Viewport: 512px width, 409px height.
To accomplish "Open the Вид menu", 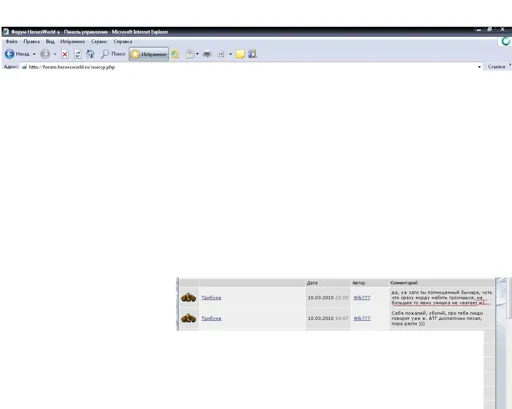I will 50,42.
